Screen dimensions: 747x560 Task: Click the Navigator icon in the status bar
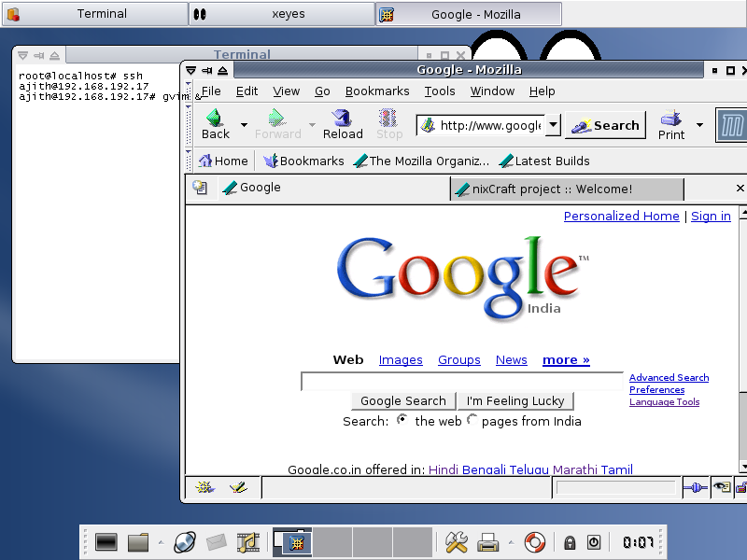204,487
